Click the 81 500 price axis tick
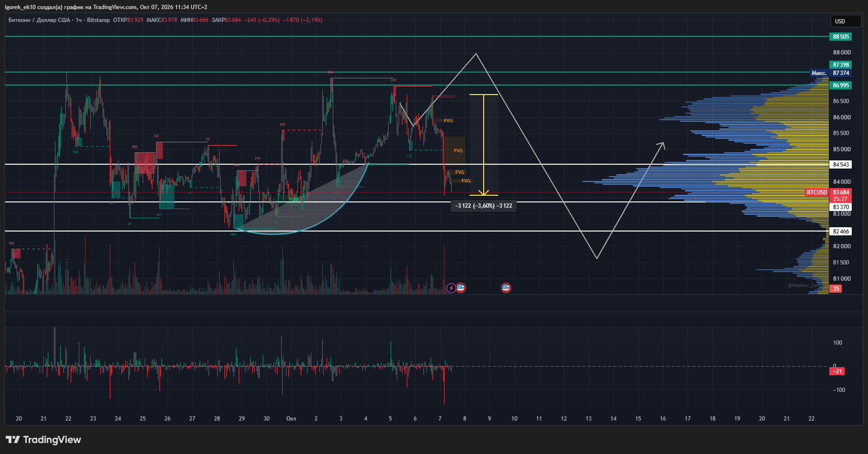 tap(841, 263)
